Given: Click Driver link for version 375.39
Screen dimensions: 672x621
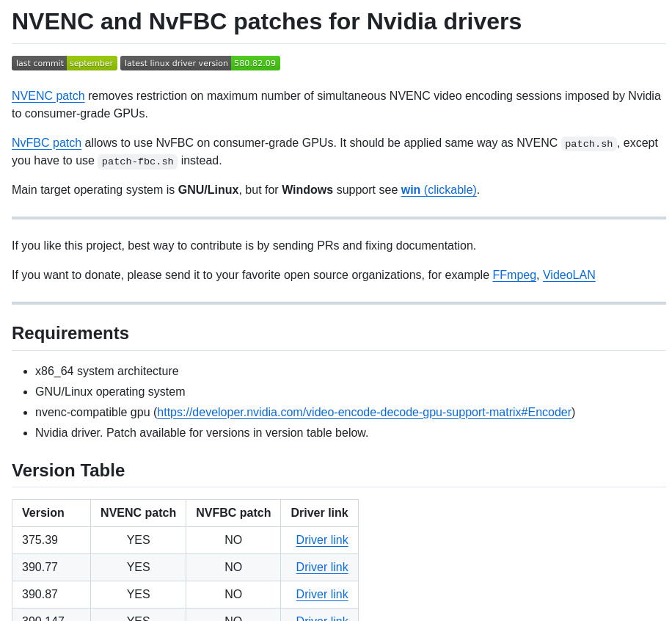Looking at the screenshot, I should (322, 540).
